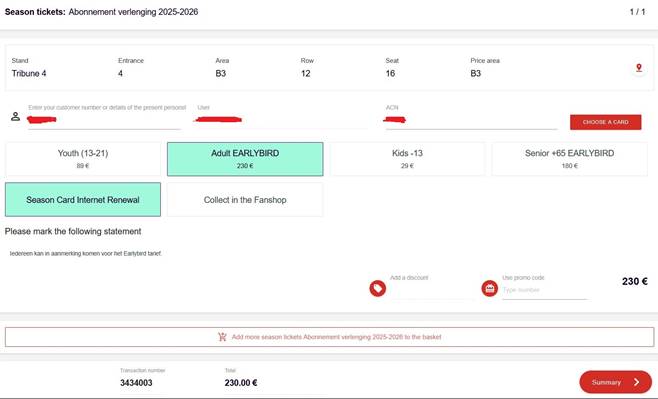Click the red discount tag icon

pos(377,288)
